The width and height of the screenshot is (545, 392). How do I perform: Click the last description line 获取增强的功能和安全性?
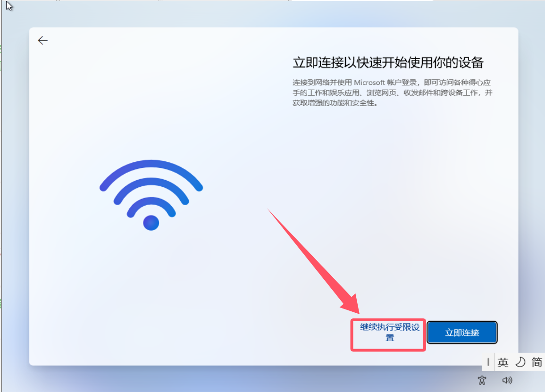point(335,103)
